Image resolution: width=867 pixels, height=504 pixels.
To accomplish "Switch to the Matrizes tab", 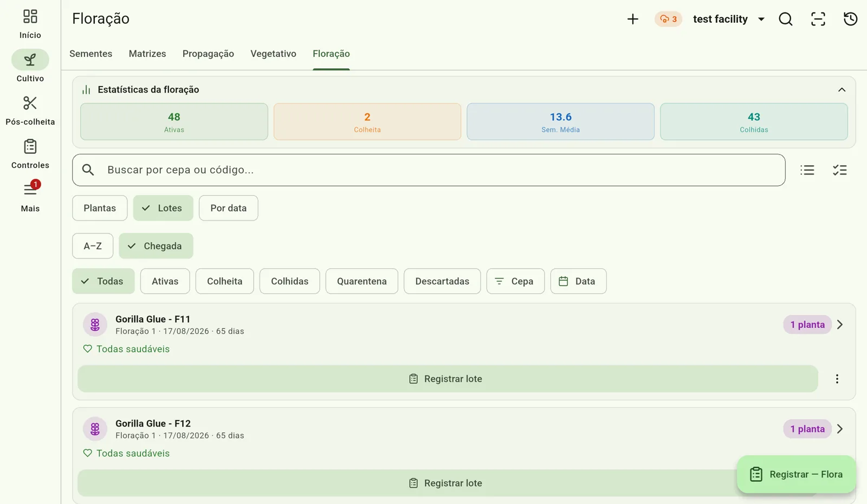I will click(147, 54).
